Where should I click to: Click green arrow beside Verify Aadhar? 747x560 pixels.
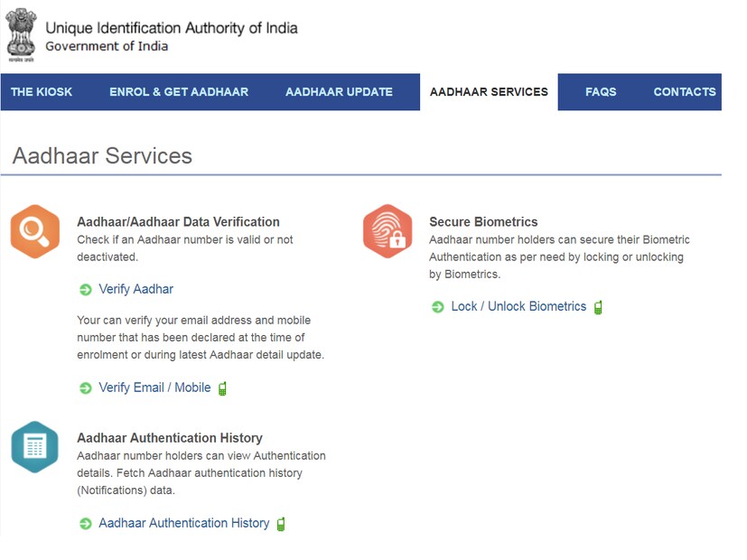tap(85, 290)
